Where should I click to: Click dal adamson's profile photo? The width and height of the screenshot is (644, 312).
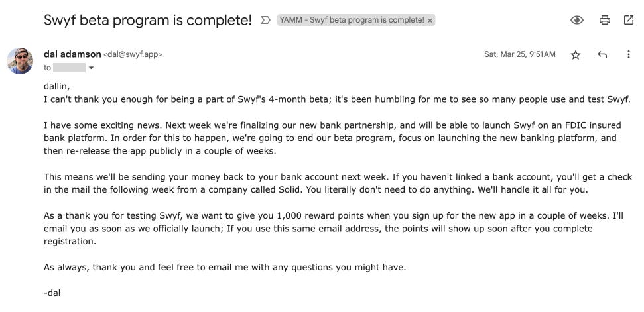pyautogui.click(x=21, y=61)
